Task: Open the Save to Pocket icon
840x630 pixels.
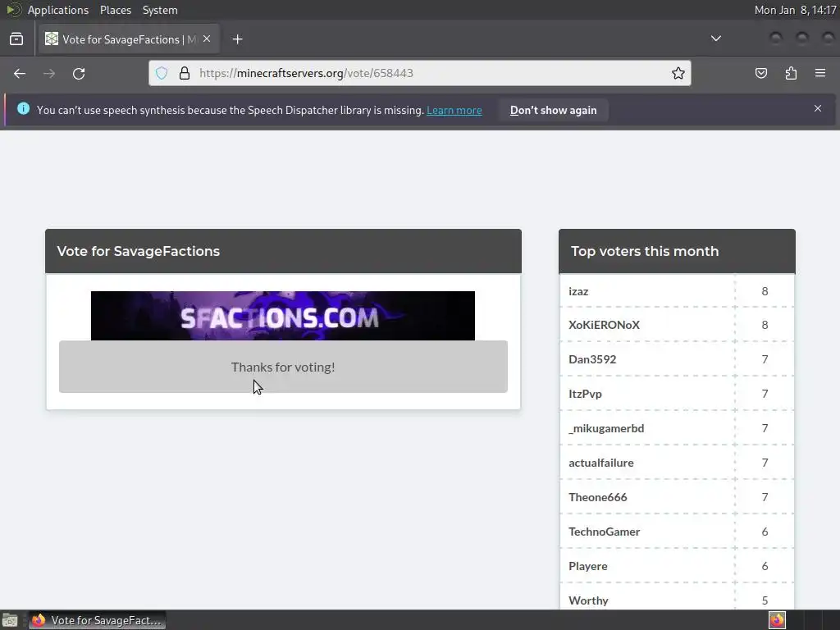Action: [761, 73]
